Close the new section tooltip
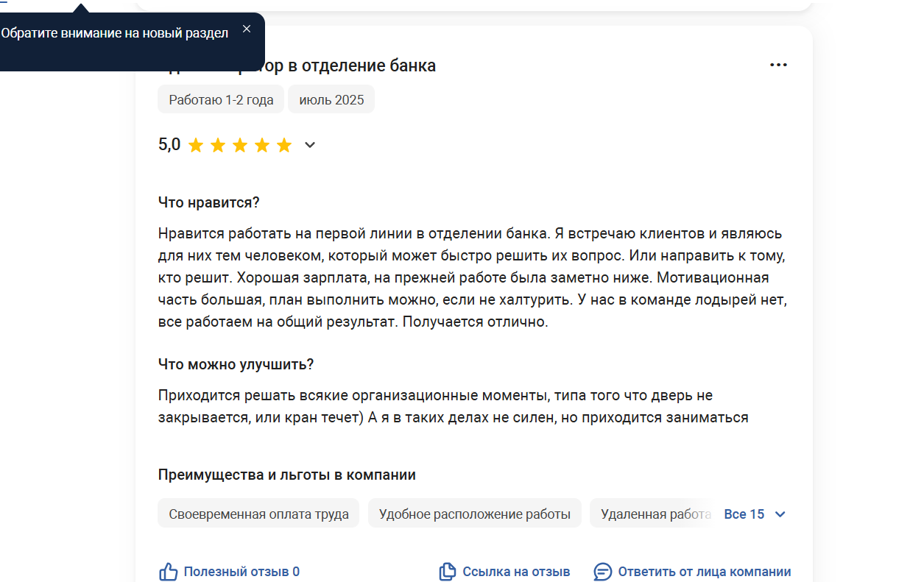 click(x=247, y=29)
